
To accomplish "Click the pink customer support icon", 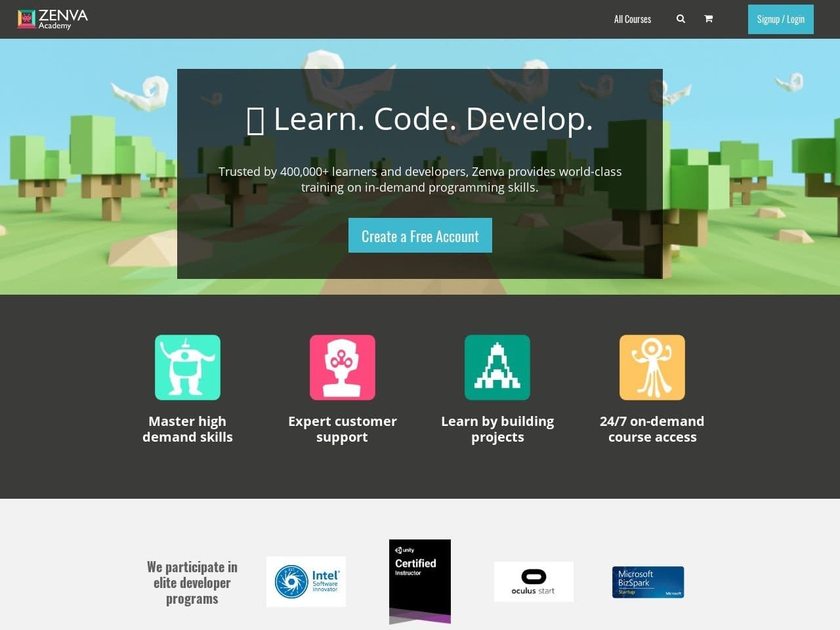I will point(343,367).
